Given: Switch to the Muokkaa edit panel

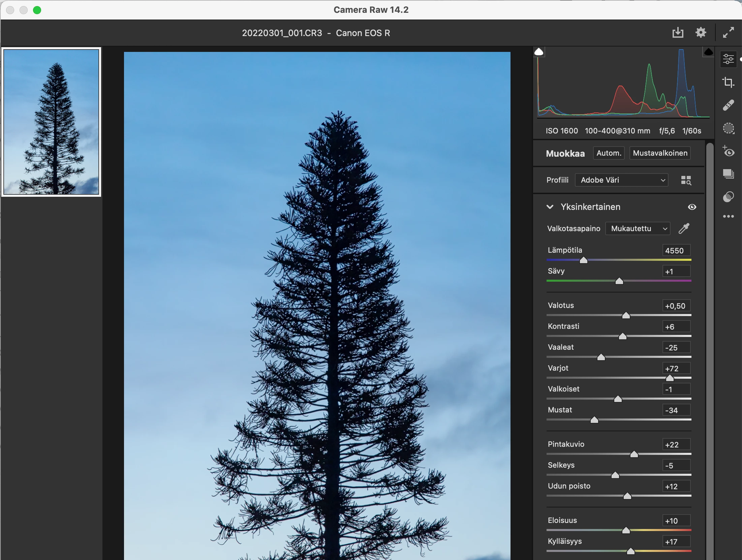Looking at the screenshot, I should 728,59.
